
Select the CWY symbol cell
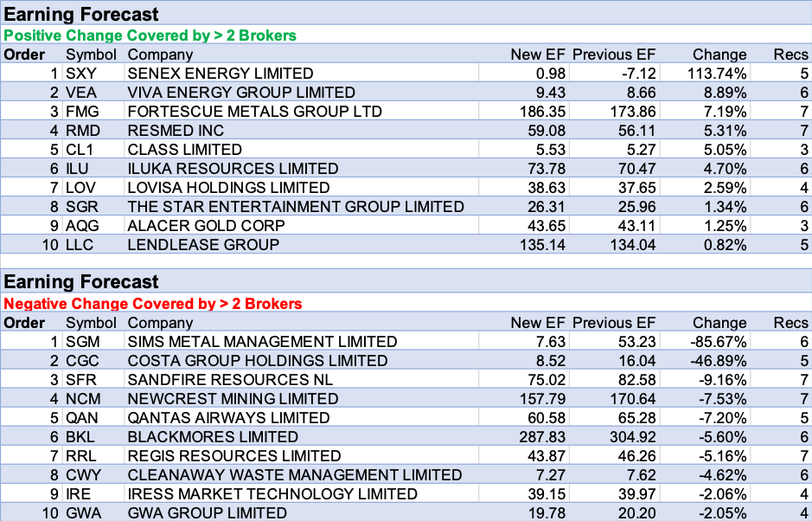click(x=84, y=475)
